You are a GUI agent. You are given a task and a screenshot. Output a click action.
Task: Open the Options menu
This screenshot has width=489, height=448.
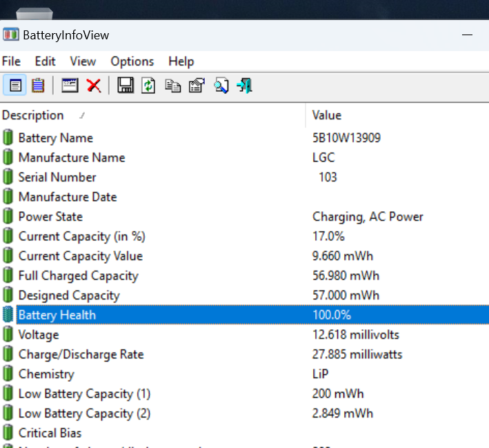(x=132, y=61)
